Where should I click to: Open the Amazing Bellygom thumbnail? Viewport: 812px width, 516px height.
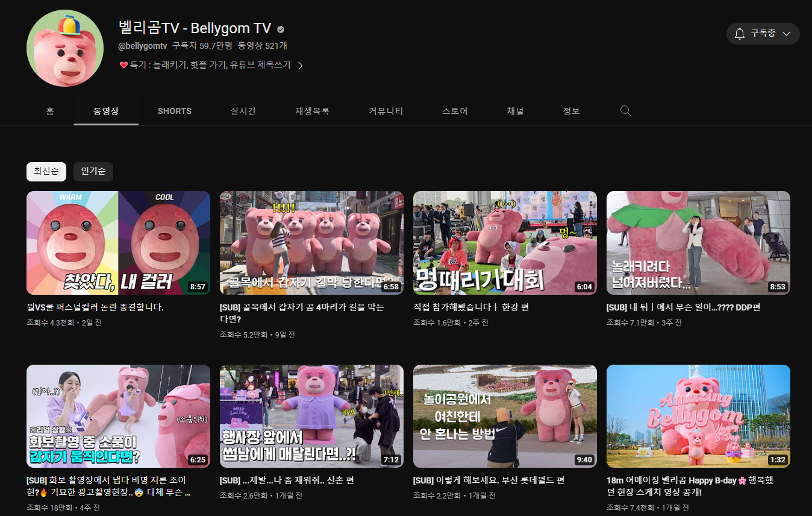[698, 416]
